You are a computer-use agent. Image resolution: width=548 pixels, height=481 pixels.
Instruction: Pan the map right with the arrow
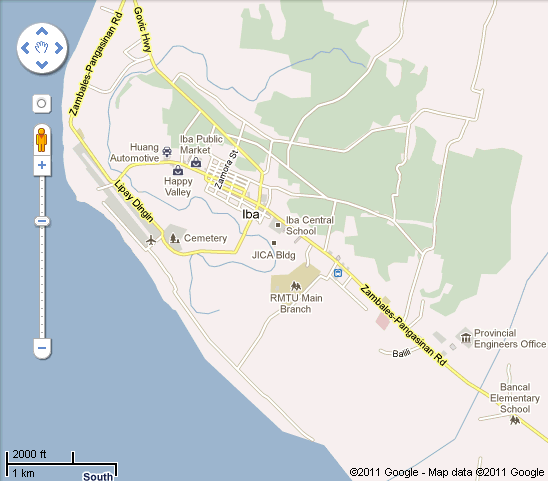[x=59, y=48]
